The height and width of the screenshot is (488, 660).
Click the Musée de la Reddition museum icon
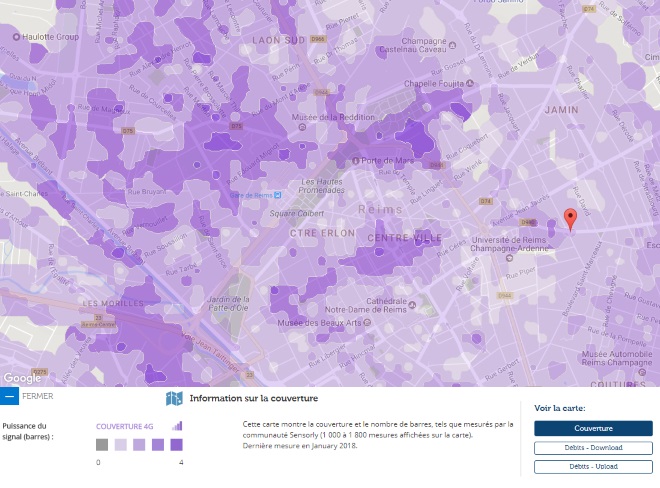[x=302, y=127]
